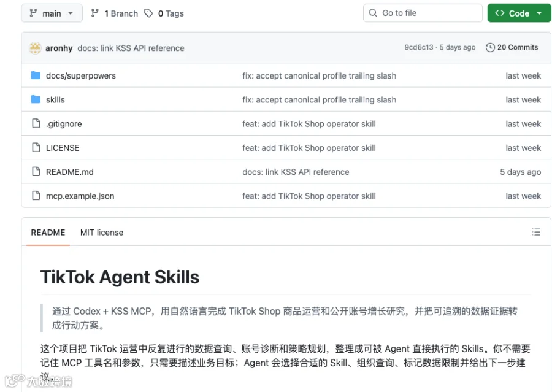Click the folder icon for skills
Image resolution: width=552 pixels, height=392 pixels.
pos(36,99)
